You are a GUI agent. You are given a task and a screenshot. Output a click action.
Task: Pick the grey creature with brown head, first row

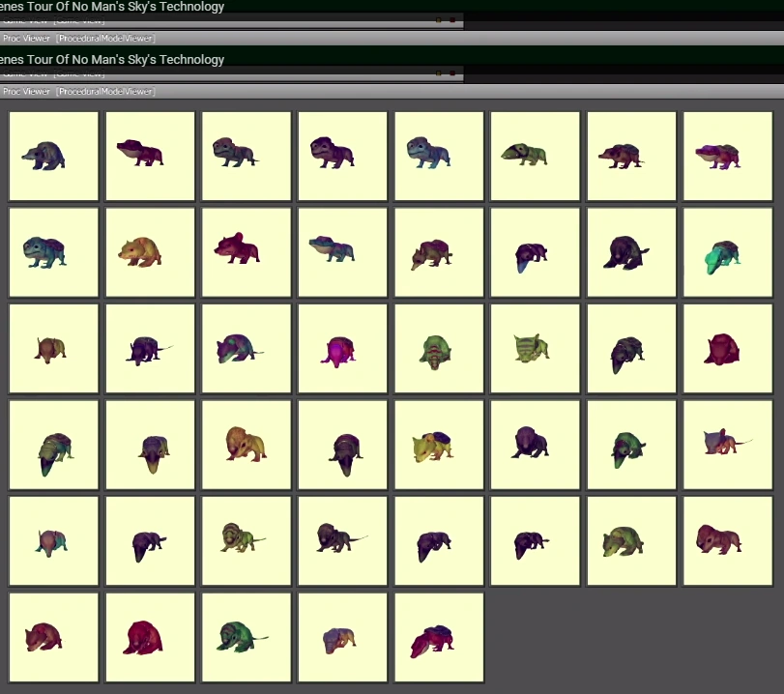tap(247, 156)
